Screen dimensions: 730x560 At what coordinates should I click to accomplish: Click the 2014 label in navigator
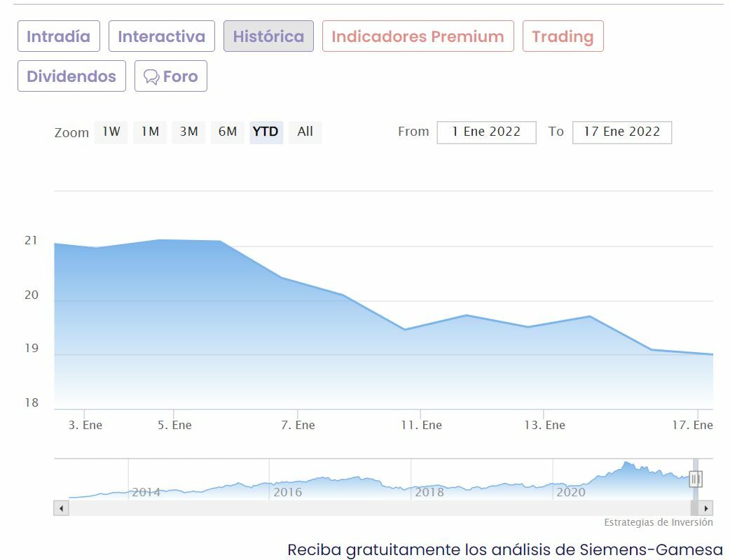[x=146, y=492]
